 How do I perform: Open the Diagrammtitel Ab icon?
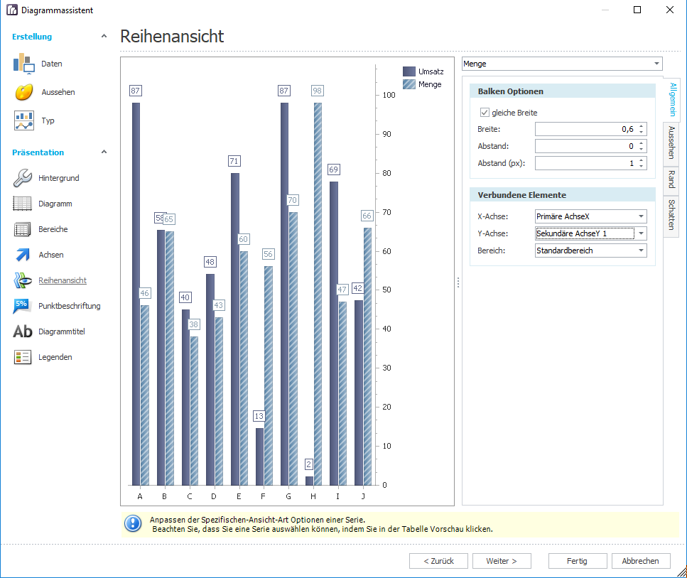coord(22,331)
